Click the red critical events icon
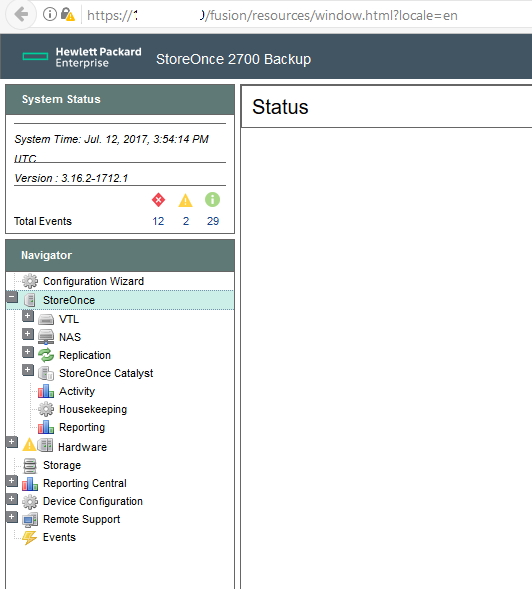Viewport: 532px width, 589px height. click(x=158, y=200)
